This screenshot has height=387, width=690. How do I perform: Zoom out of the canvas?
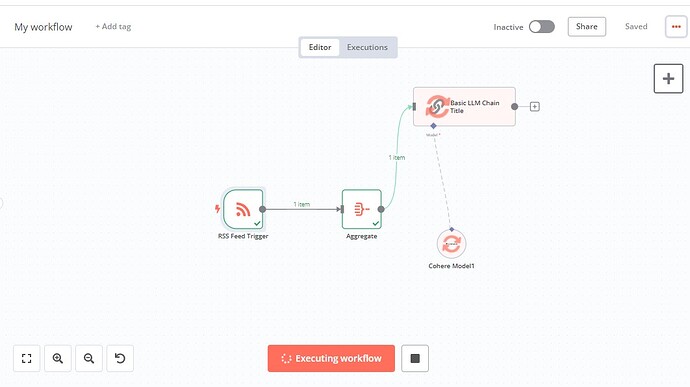pyautogui.click(x=89, y=358)
